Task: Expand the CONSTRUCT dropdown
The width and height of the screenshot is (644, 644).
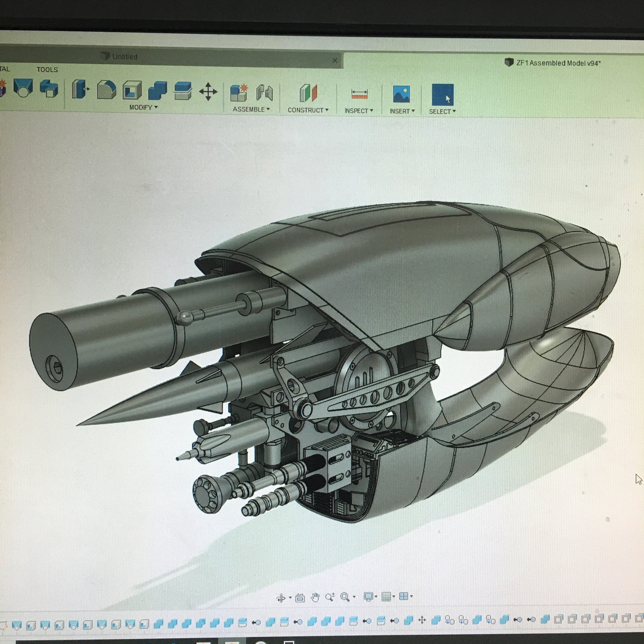Action: [x=308, y=110]
